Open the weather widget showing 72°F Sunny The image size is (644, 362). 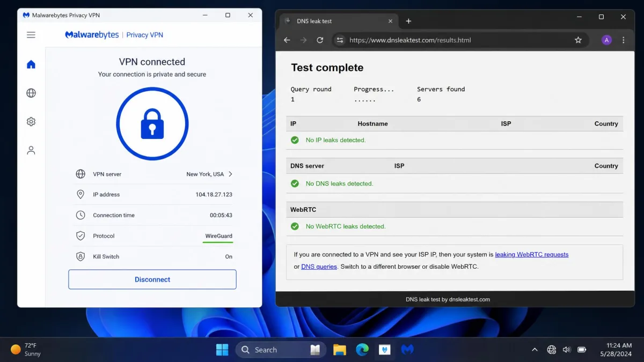pos(26,350)
